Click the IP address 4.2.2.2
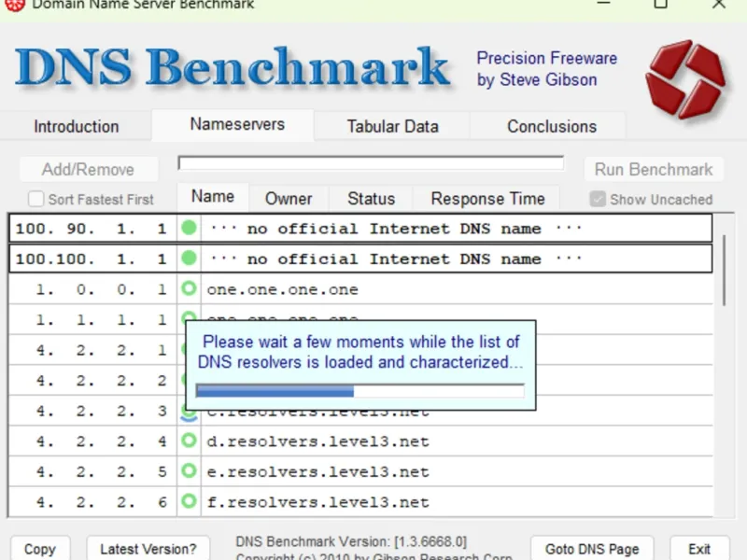The height and width of the screenshot is (560, 747). (102, 381)
